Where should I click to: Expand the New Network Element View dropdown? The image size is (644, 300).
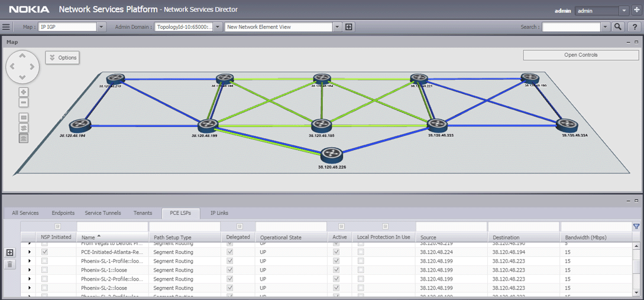point(337,27)
